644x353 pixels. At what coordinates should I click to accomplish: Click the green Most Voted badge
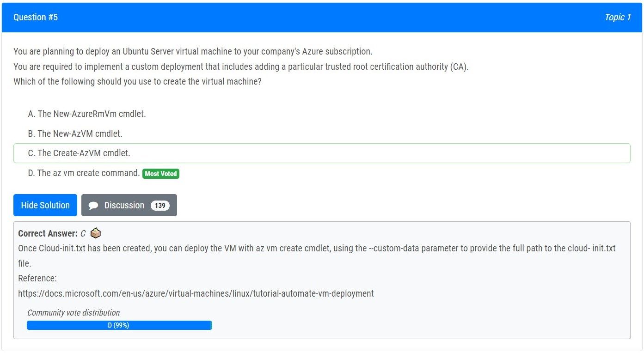pyautogui.click(x=160, y=174)
